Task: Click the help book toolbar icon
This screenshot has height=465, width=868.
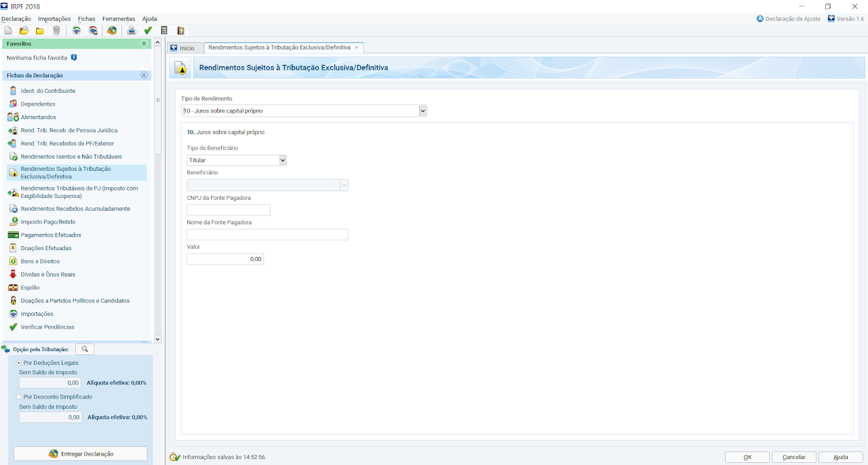Action: coord(180,31)
